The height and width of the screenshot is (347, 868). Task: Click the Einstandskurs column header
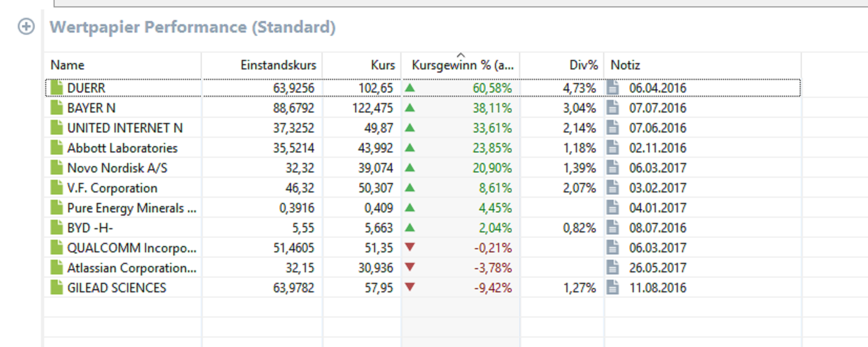click(278, 65)
